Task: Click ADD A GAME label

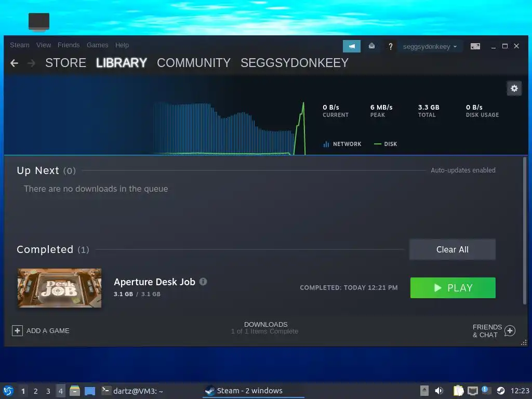Action: point(48,331)
